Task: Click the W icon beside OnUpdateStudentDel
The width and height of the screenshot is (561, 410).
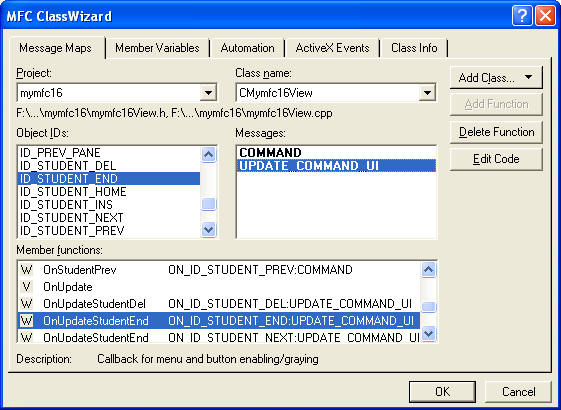Action: (26, 304)
